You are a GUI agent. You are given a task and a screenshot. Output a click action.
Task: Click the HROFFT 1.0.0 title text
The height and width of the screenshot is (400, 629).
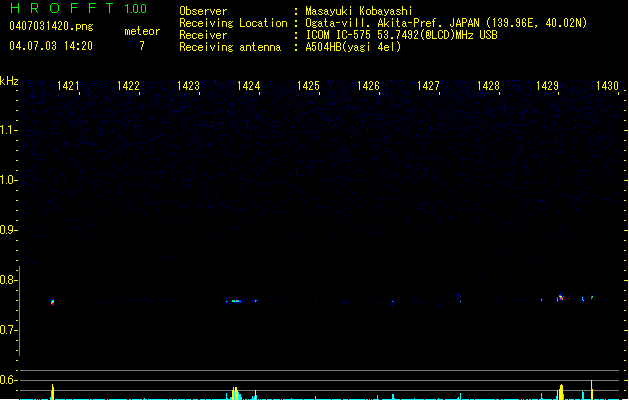click(78, 8)
